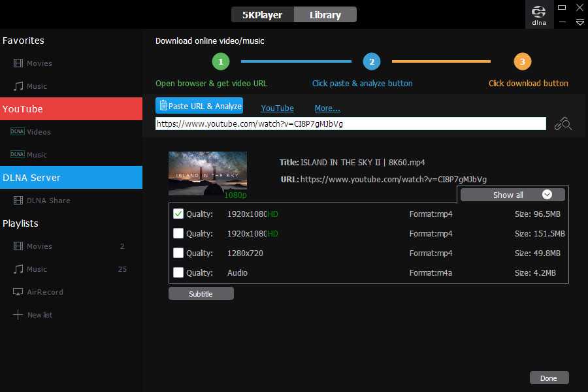
Task: Switch to the Library tab
Action: click(x=325, y=14)
